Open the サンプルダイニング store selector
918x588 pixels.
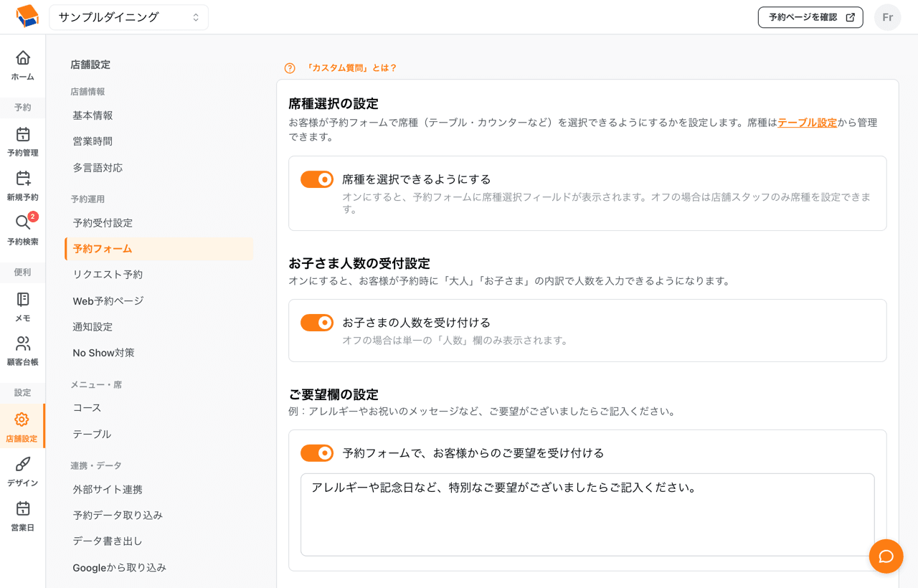[129, 17]
